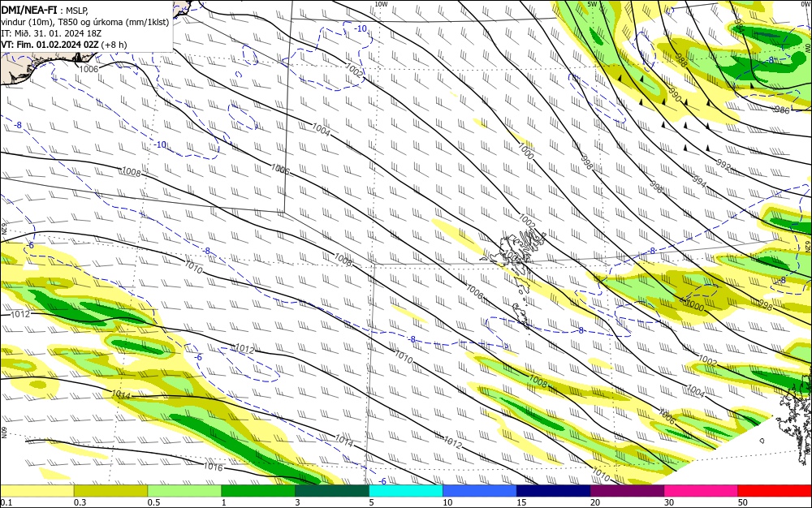The width and height of the screenshot is (812, 508).
Task: Click the navy 15–20 legend color
Action: click(554, 490)
